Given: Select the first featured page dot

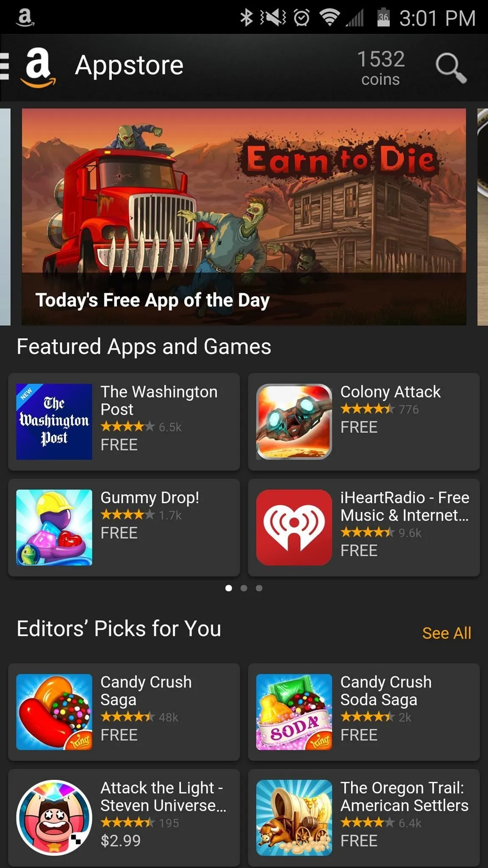Looking at the screenshot, I should click(x=228, y=588).
